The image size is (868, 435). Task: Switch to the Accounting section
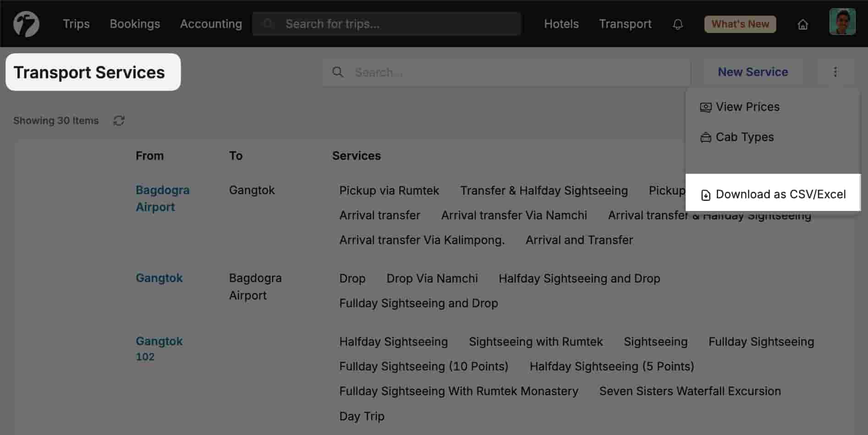click(x=211, y=24)
